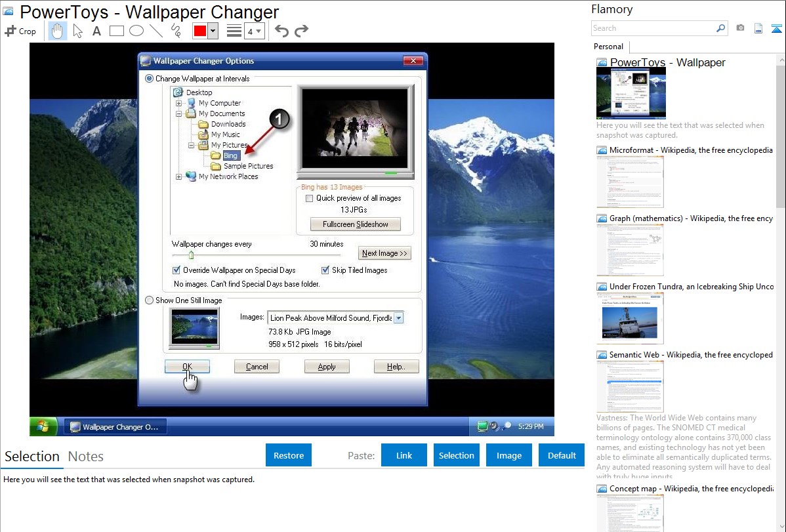
Task: Collapse My Documents tree node
Action: coord(179,114)
